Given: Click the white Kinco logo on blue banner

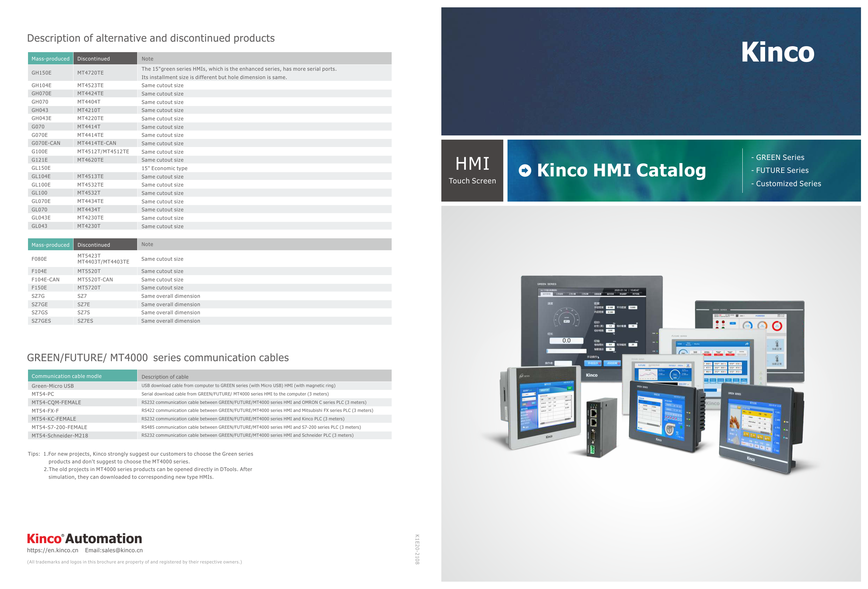Looking at the screenshot, I should 778,52.
